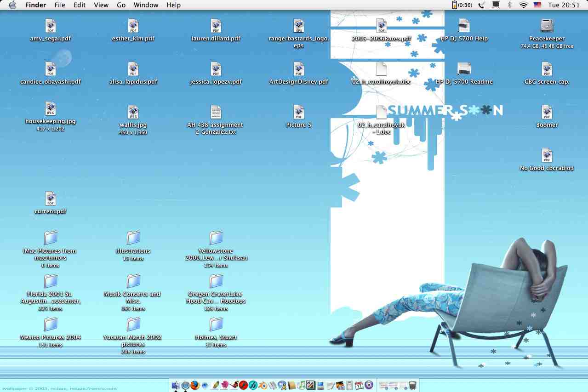Select the Holmes, Stuart folder
This screenshot has width=588, height=392.
tap(216, 324)
